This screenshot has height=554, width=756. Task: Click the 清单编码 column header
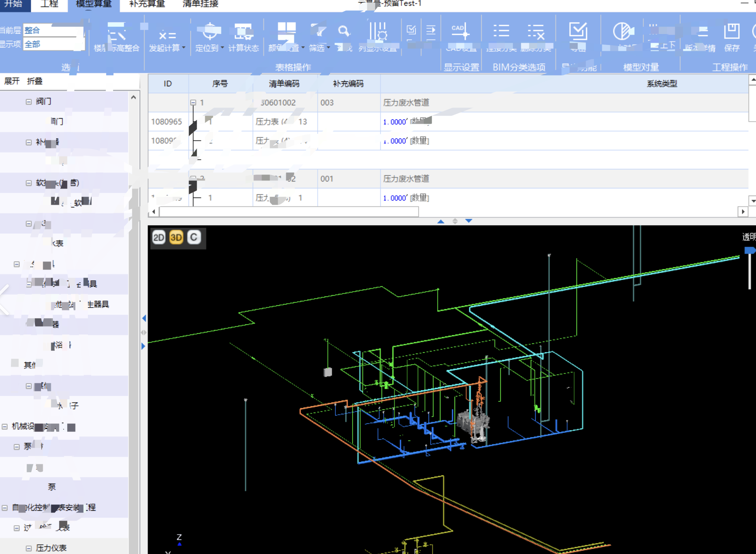click(284, 84)
